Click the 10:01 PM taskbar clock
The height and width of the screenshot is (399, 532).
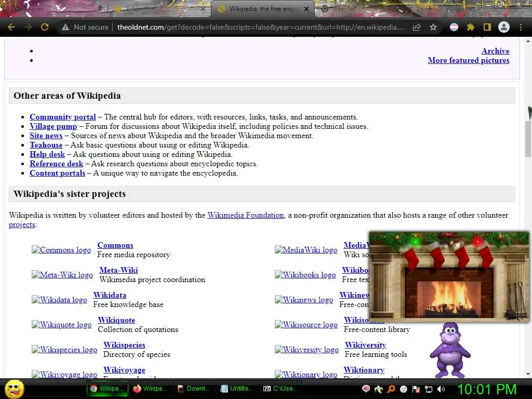click(x=487, y=389)
